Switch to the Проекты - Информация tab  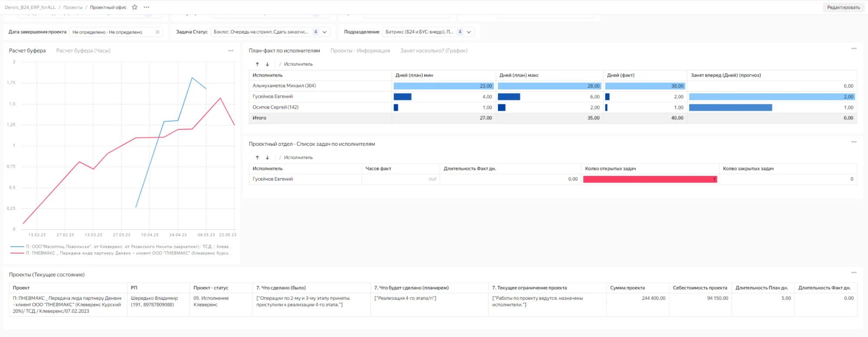[x=360, y=51]
